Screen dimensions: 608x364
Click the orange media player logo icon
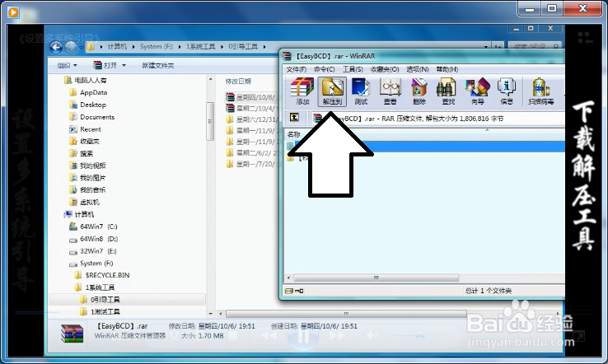coord(13,12)
